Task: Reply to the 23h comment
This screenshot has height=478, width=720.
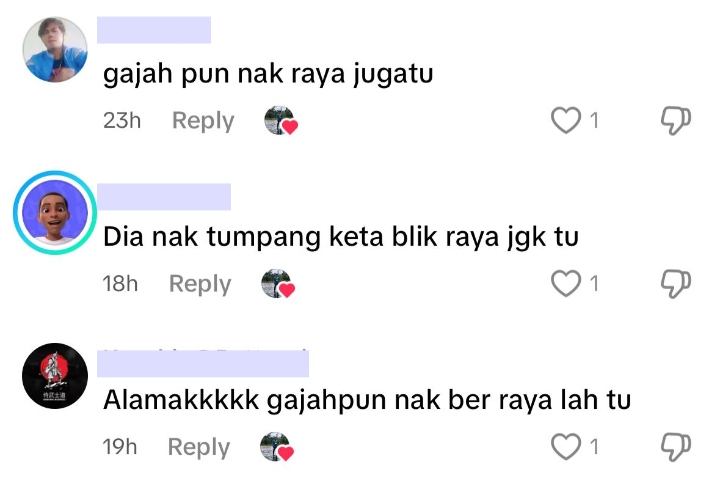Action: click(203, 121)
